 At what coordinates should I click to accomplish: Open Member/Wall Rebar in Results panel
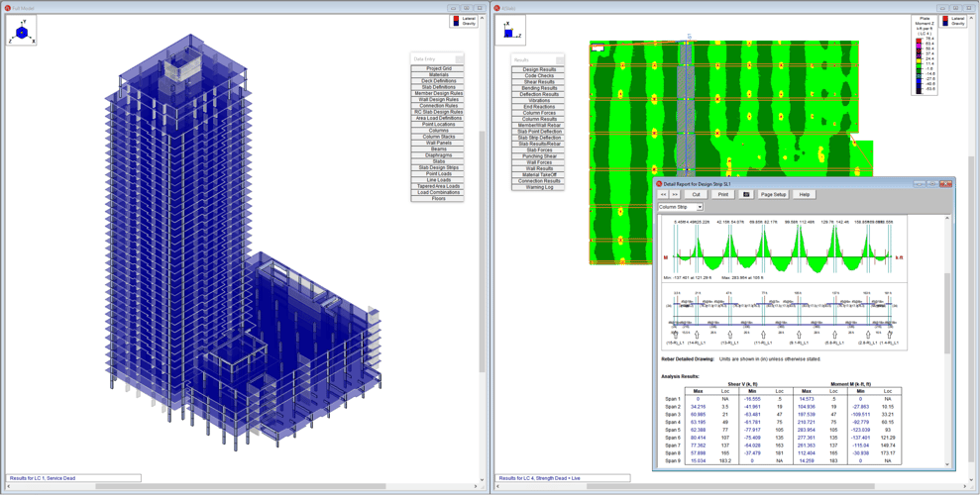tap(539, 126)
